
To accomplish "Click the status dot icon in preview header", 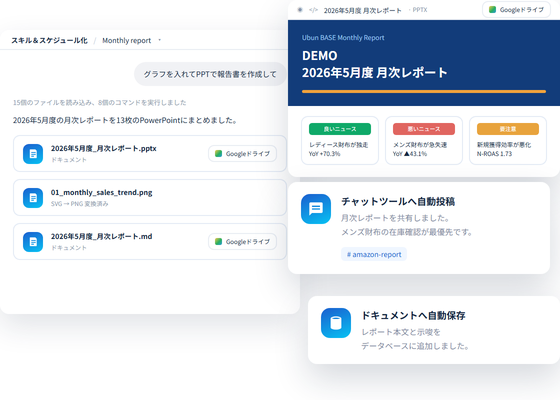I will 300,10.
